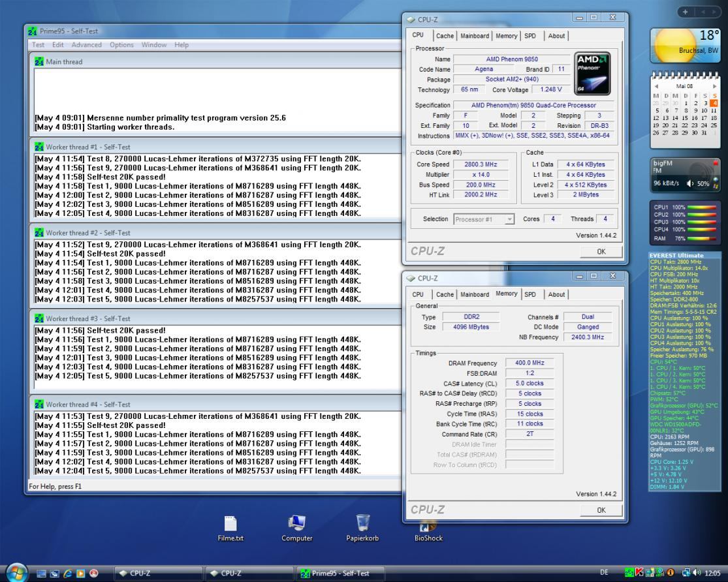
Task: Select the BioShock desktop shortcut
Action: click(x=428, y=530)
